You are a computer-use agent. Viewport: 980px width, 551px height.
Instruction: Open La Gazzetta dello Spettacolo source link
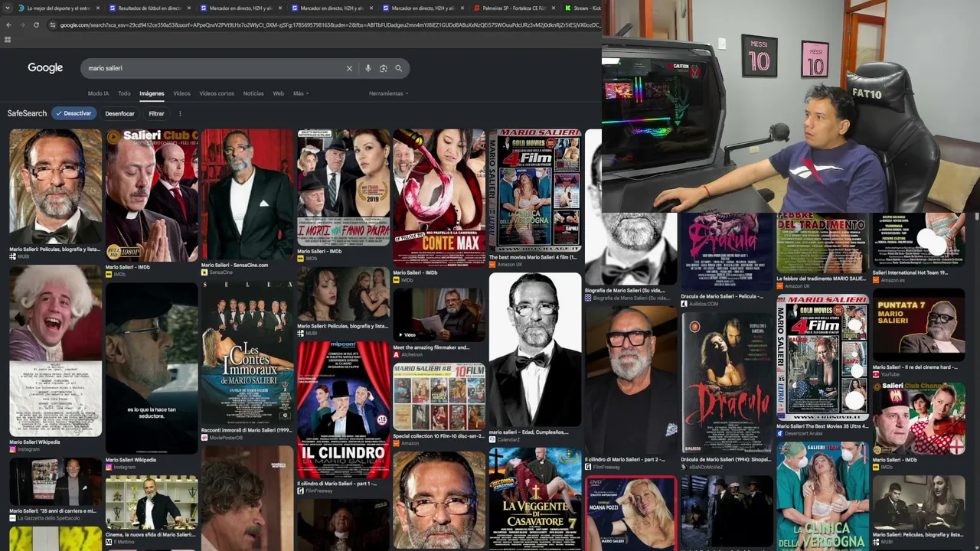coord(46,518)
